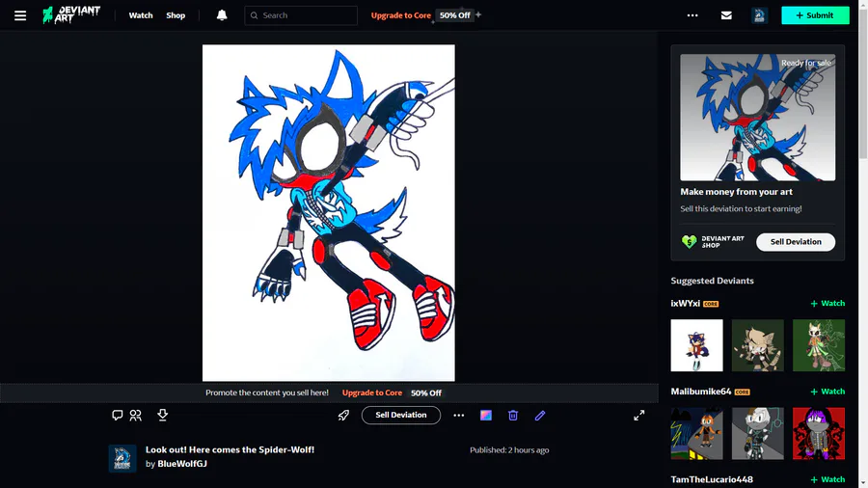This screenshot has width=868, height=488.
Task: Open the Ready for sale preview thumbnail
Action: point(758,118)
